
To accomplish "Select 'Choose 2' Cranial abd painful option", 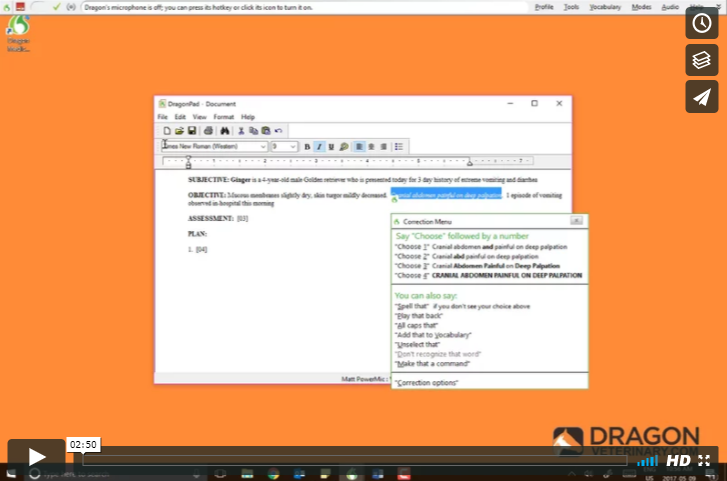I will point(466,257).
